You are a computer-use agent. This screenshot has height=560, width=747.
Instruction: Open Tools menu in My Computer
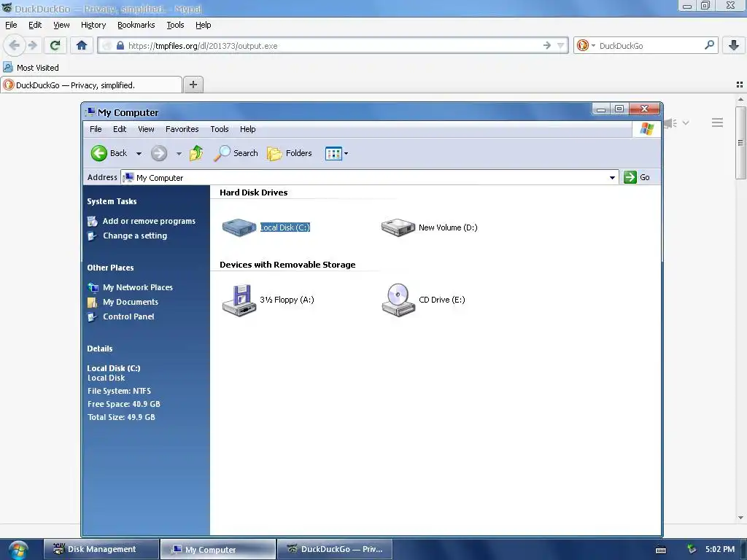[x=220, y=129]
